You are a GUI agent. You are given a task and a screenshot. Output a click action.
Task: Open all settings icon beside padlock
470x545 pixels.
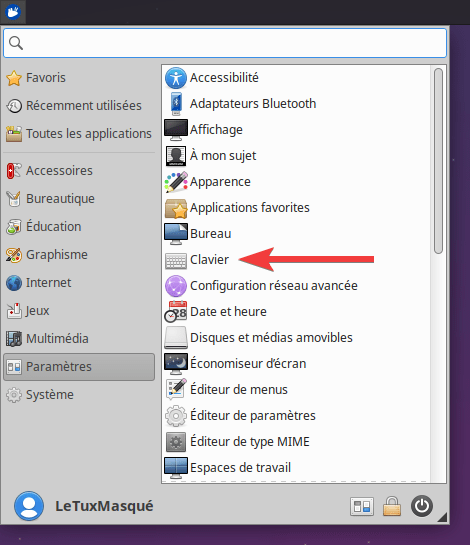point(362,506)
